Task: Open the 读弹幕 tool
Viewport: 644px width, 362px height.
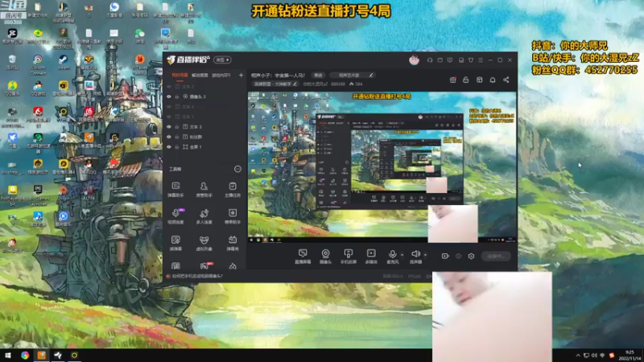Action: pos(175,243)
